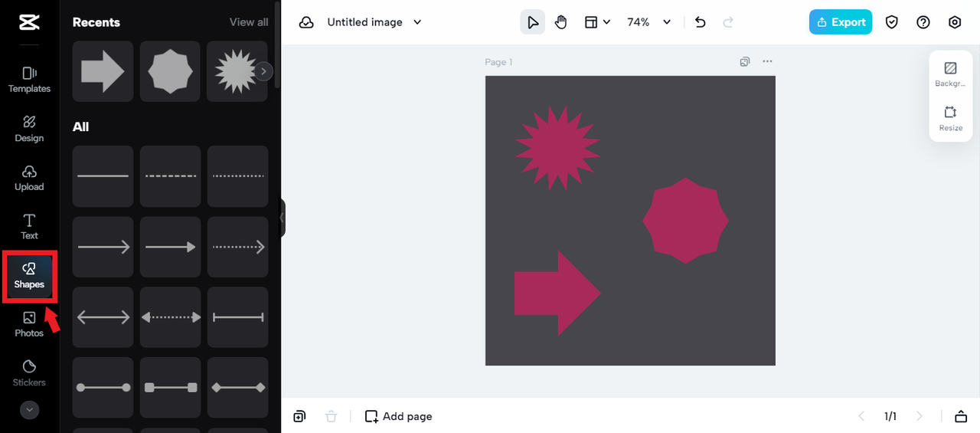Go to the previous page arrow
Viewport: 980px width, 433px height.
pyautogui.click(x=861, y=416)
